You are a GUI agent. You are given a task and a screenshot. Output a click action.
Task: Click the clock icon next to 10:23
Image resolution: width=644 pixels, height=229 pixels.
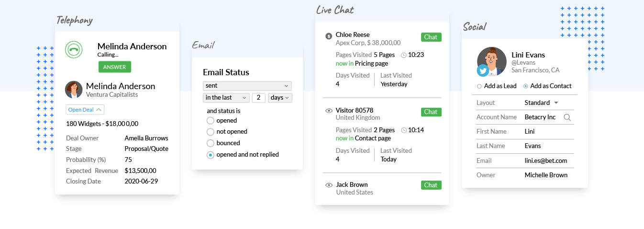[x=403, y=55]
